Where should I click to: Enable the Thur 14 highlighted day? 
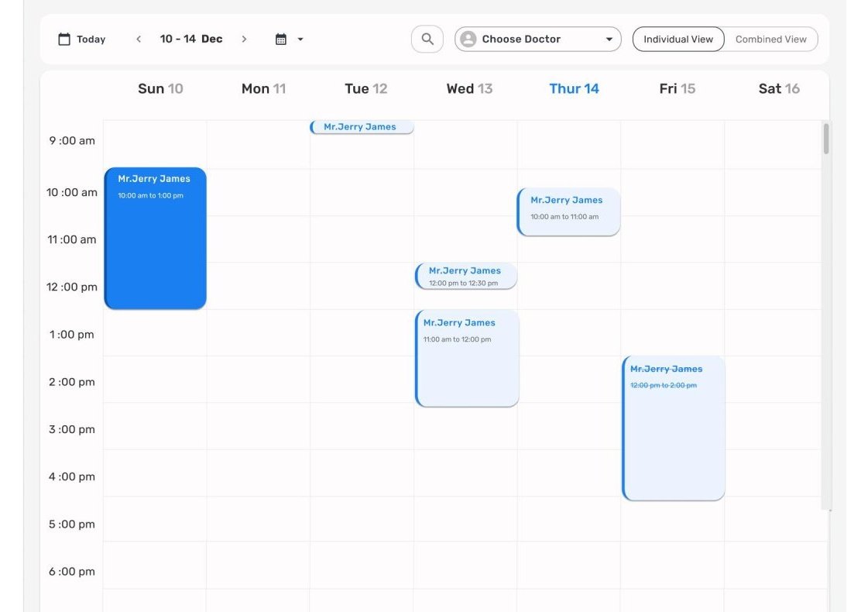click(x=574, y=88)
